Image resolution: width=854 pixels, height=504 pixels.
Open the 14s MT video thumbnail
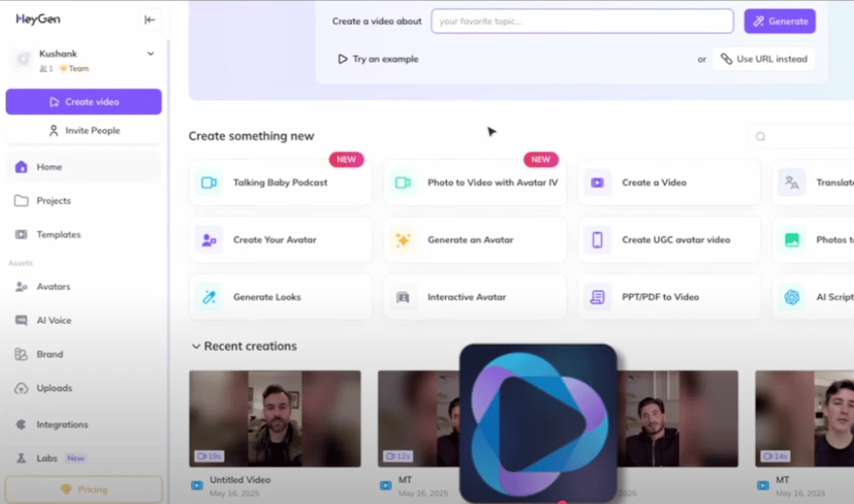click(x=804, y=418)
